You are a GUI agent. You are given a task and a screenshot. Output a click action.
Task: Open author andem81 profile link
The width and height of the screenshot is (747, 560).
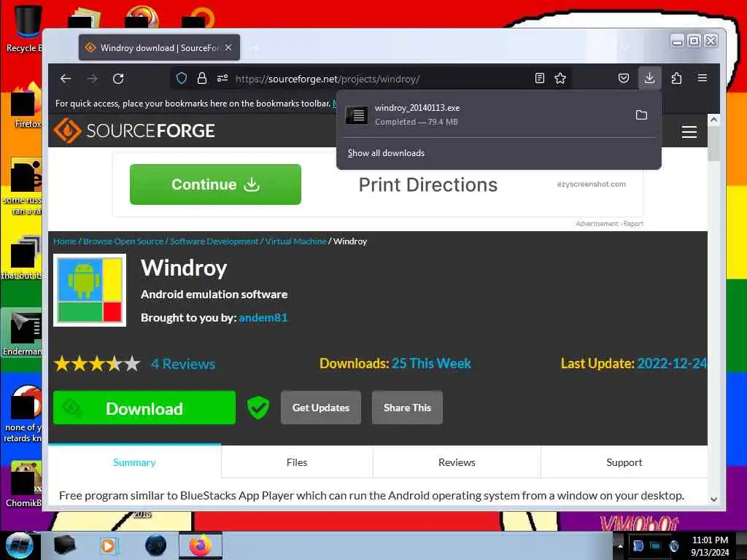click(263, 318)
